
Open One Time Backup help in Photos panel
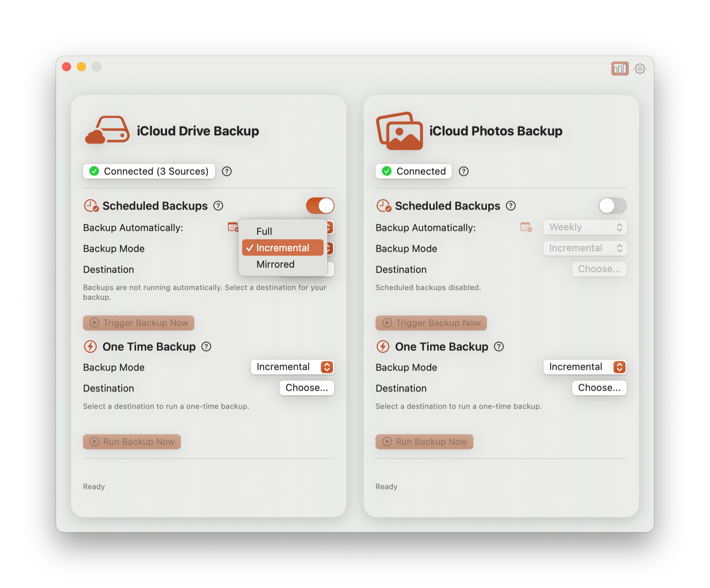(x=499, y=347)
